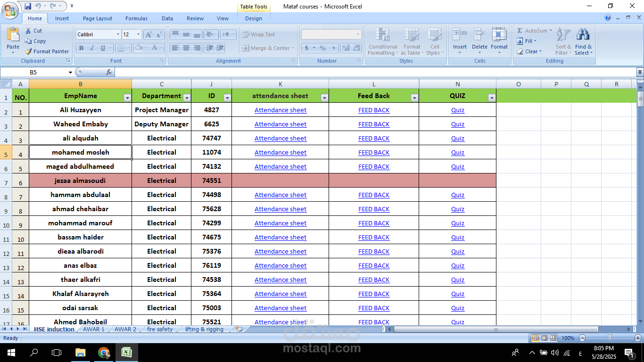Open Task View on the taskbar
644x362 pixels.
click(57, 352)
